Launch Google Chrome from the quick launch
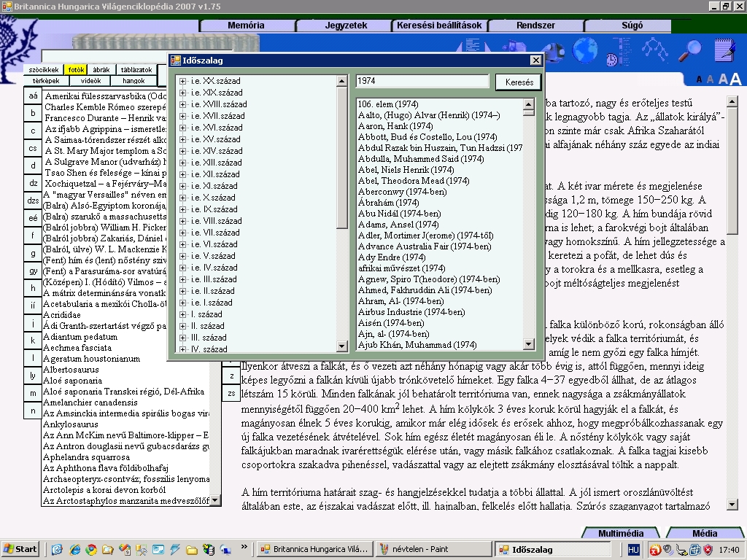This screenshot has width=747, height=560. click(x=91, y=550)
